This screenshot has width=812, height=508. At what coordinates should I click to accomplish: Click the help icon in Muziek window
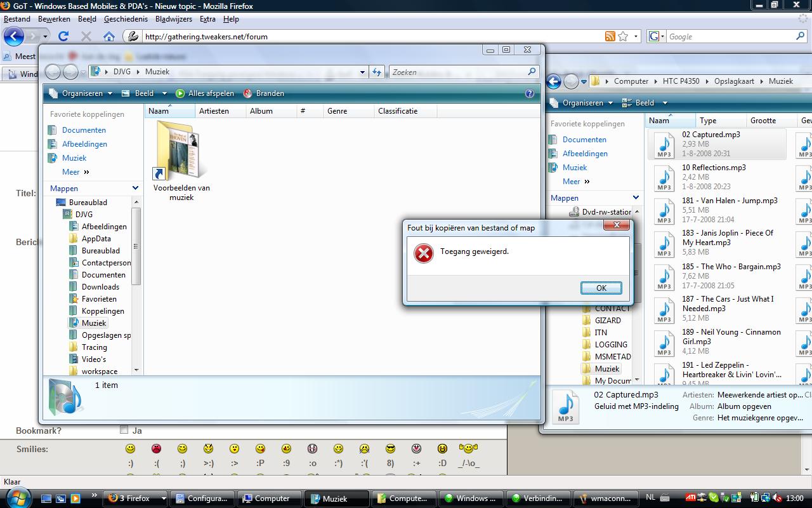coord(530,93)
